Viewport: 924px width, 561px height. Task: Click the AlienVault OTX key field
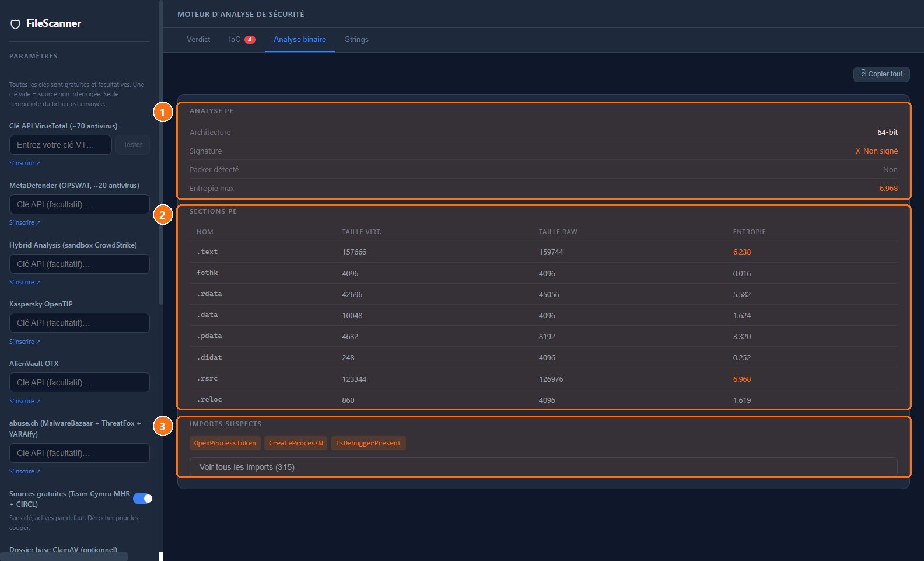(79, 382)
